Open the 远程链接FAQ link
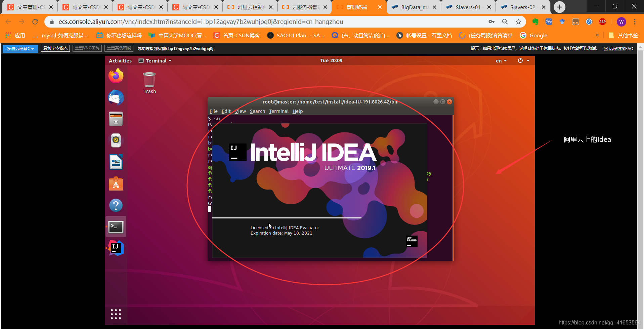This screenshot has height=329, width=644. [618, 48]
